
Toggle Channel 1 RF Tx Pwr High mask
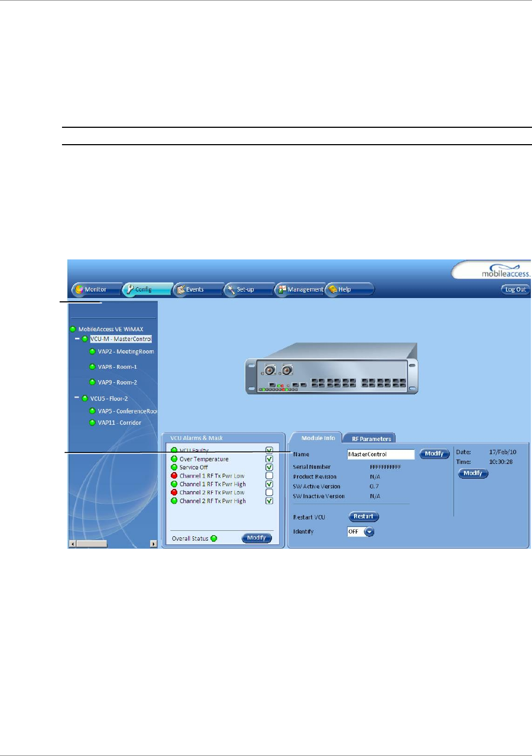(x=269, y=484)
